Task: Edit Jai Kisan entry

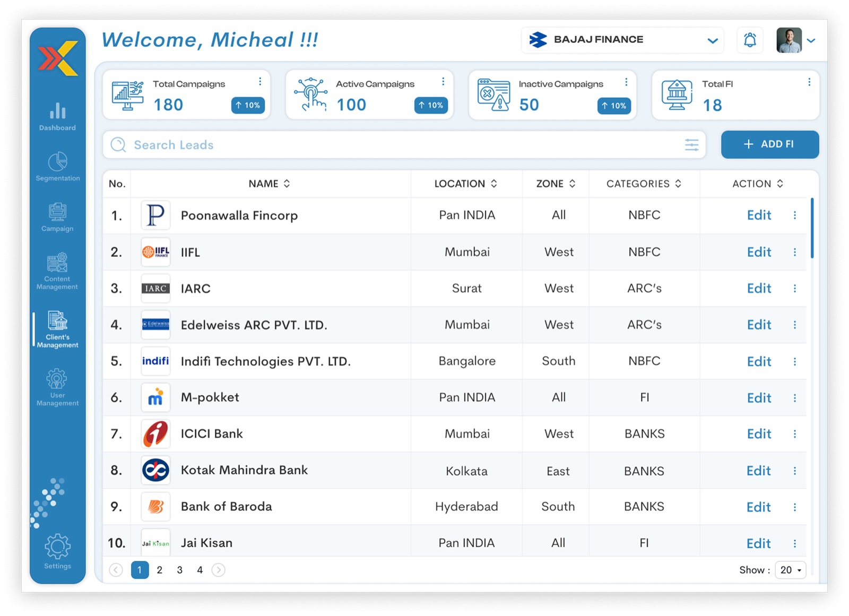Action: [758, 543]
